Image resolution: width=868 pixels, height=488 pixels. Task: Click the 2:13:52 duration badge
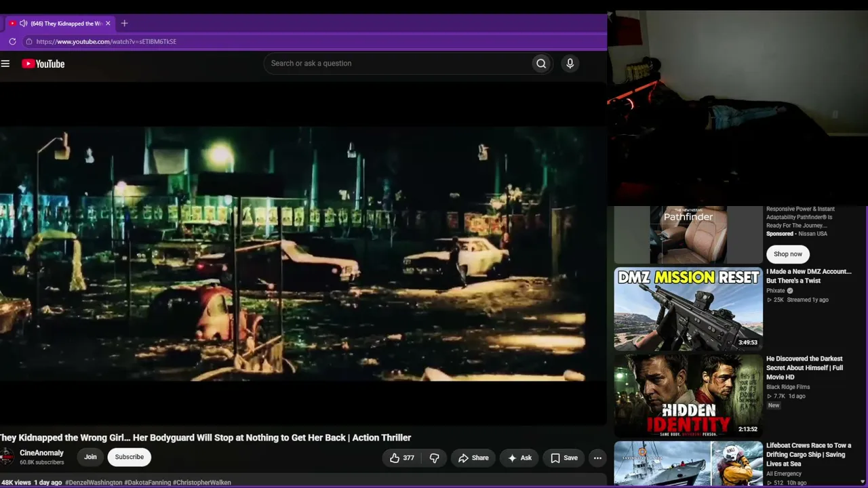(x=748, y=429)
